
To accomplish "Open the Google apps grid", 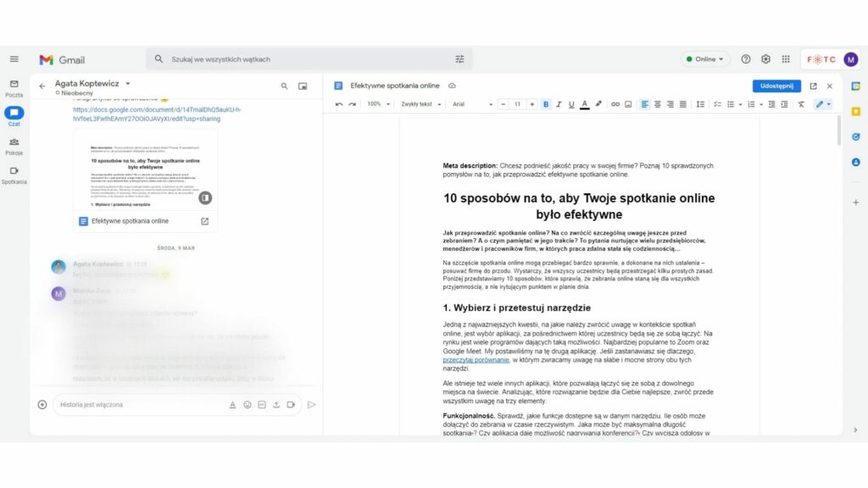I will tap(786, 59).
